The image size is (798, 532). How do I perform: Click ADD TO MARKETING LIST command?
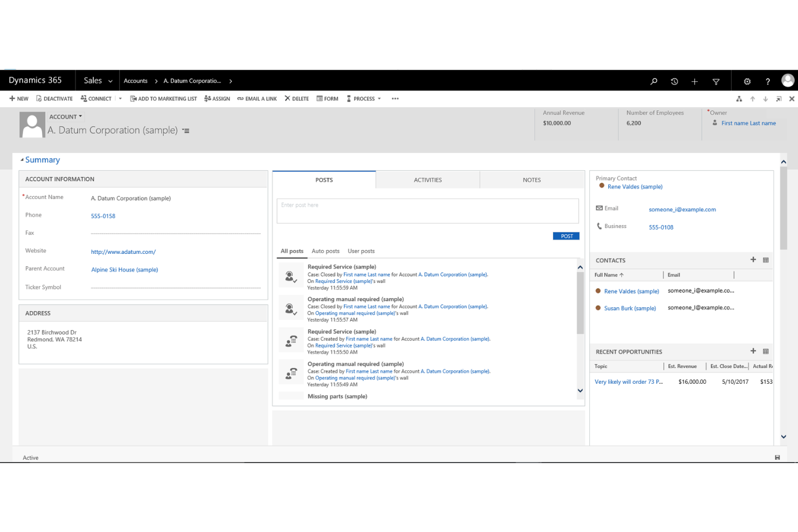click(x=163, y=99)
